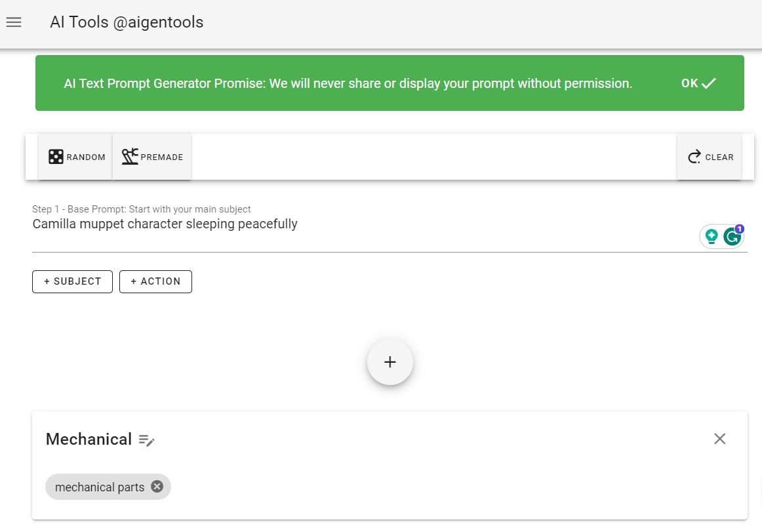The height and width of the screenshot is (532, 762).
Task: Open the hamburger navigation menu
Action: (13, 22)
